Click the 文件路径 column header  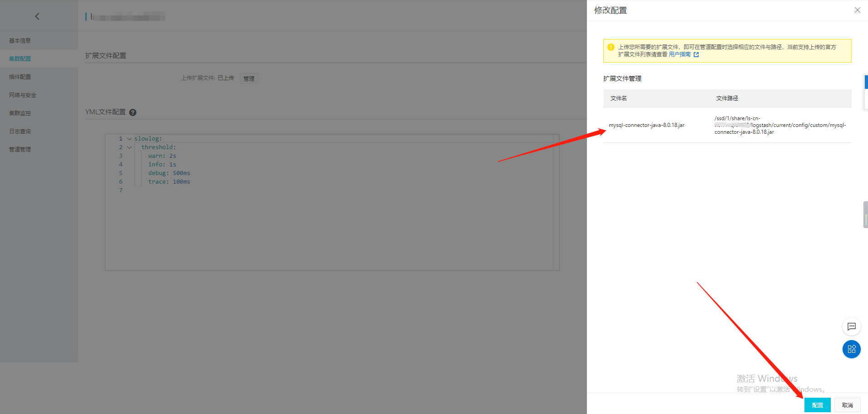[x=727, y=98]
